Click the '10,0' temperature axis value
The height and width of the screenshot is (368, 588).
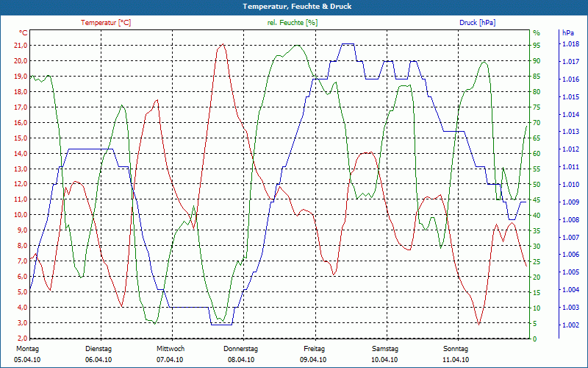tap(21, 215)
